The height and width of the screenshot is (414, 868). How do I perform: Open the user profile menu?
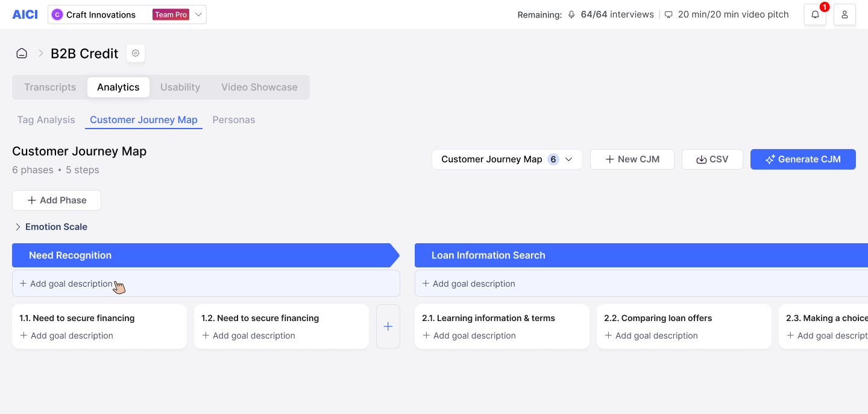click(x=844, y=14)
